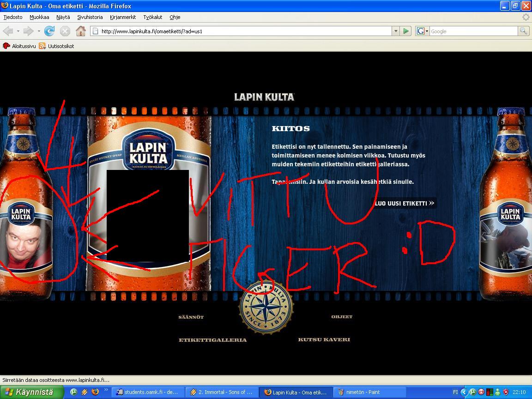Screen dimensions: 532x399
Task: Open the Työkalut menu
Action: [x=153, y=17]
